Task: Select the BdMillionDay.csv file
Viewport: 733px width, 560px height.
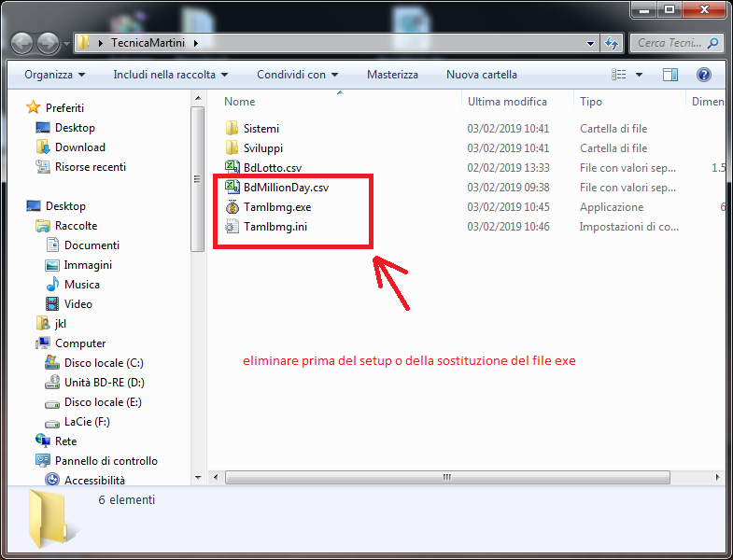Action: [x=277, y=188]
